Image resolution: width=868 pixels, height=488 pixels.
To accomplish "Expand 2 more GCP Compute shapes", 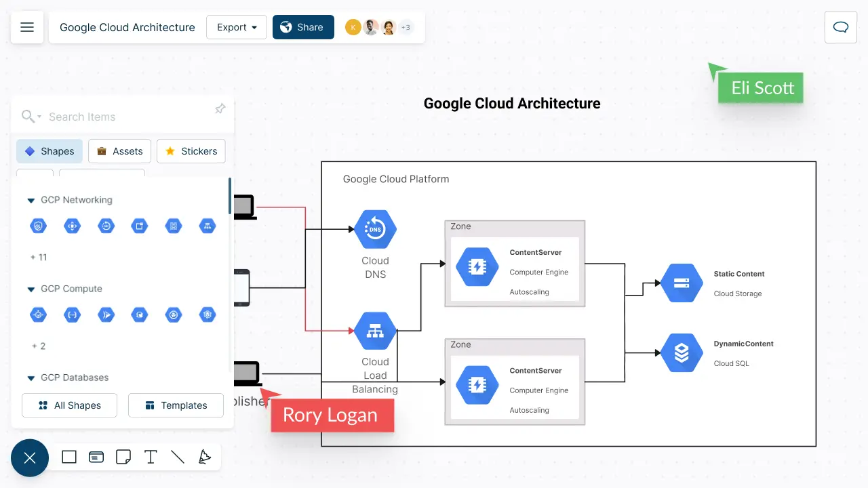I will pyautogui.click(x=38, y=346).
